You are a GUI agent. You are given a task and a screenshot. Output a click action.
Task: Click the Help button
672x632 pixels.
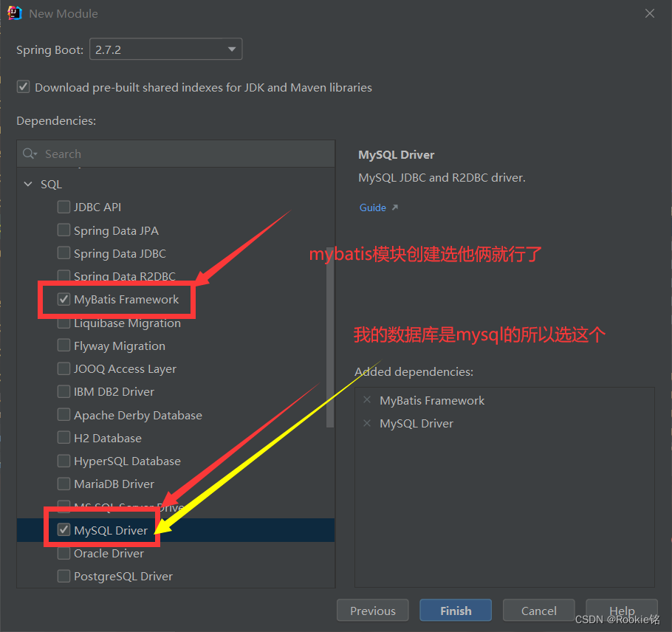[x=622, y=610]
